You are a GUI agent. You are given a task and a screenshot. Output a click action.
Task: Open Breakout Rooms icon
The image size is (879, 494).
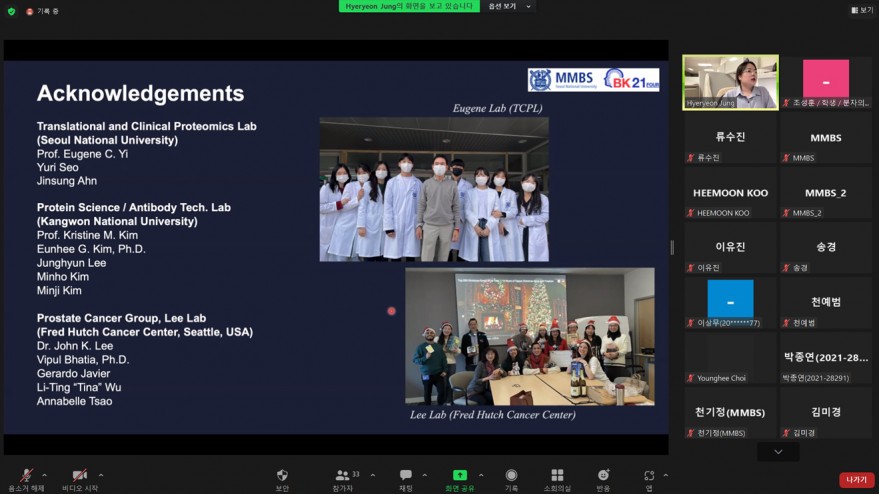557,475
